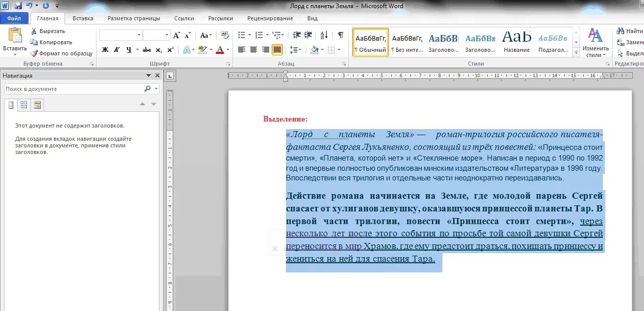Open the Рецензирование ribbon tab

(x=270, y=18)
